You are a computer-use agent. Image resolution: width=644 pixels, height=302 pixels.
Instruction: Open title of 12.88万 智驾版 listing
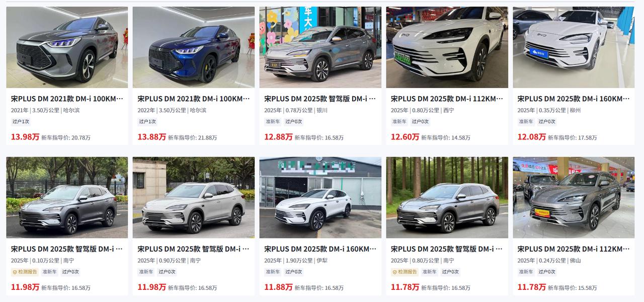coord(320,99)
